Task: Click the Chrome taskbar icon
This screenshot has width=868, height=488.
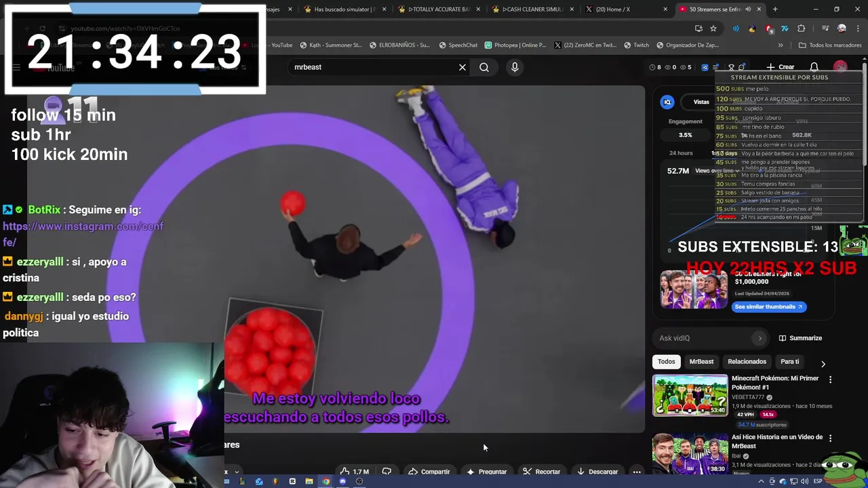Action: click(x=325, y=481)
